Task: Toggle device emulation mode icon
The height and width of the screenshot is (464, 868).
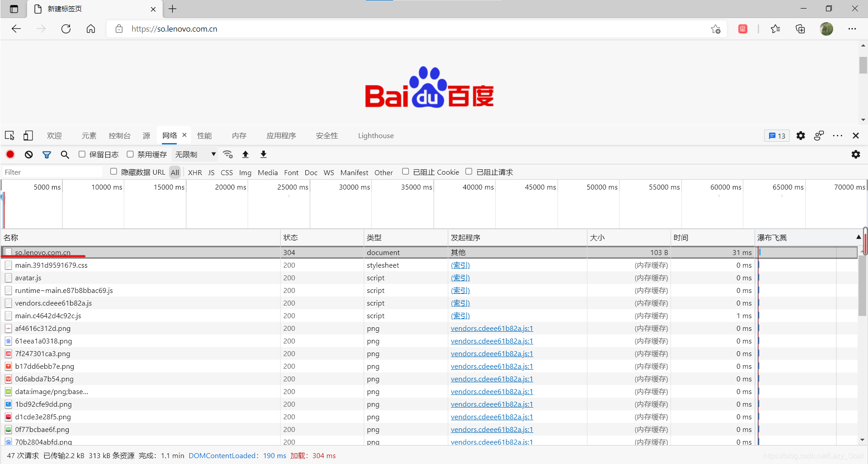Action: pos(28,135)
